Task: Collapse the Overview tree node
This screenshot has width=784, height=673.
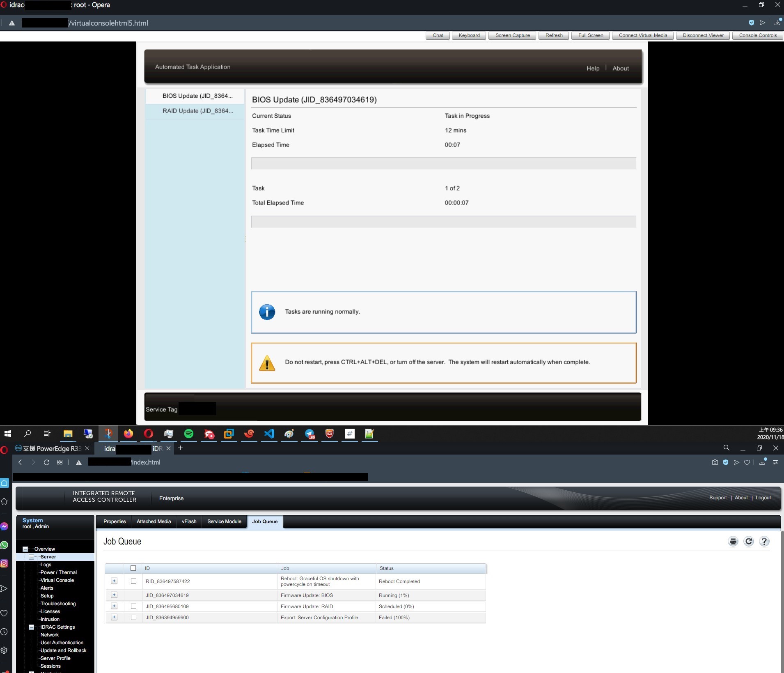Action: pos(25,549)
